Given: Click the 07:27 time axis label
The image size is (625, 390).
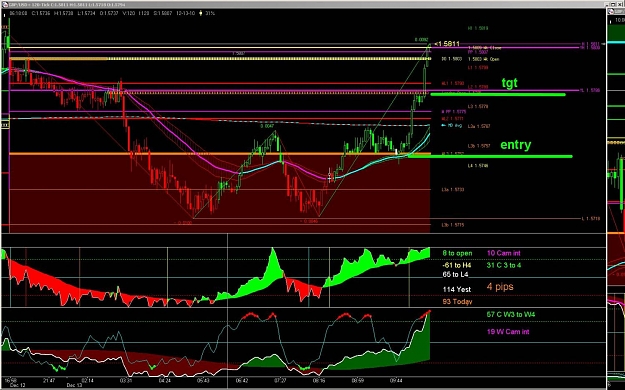Looking at the screenshot, I should (x=280, y=380).
